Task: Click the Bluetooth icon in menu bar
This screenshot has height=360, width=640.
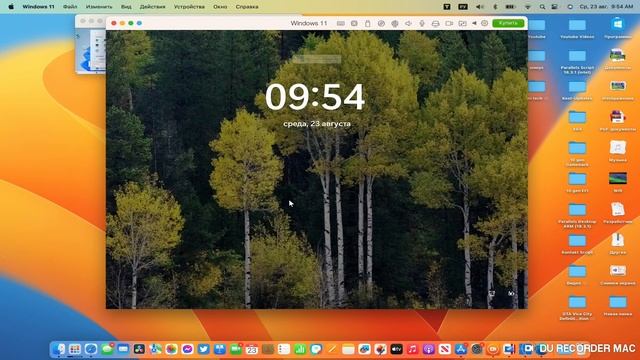Action: tap(495, 7)
